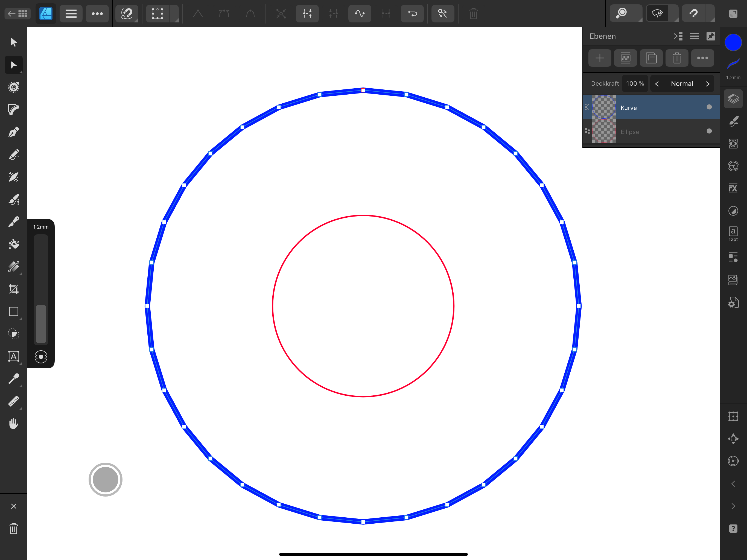Viewport: 747px width, 560px height.
Task: Add a new layer with plus button
Action: tap(600, 58)
